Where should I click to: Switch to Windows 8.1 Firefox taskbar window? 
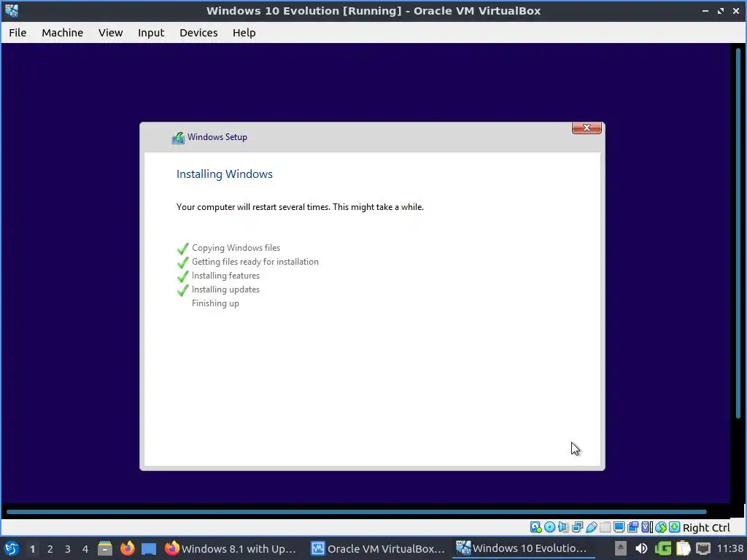pos(231,548)
